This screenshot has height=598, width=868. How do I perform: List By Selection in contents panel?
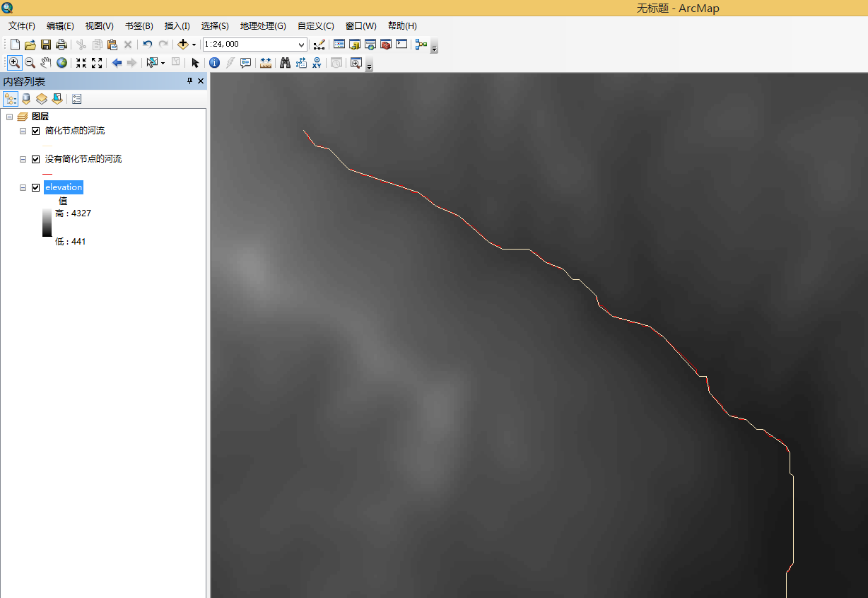[x=57, y=99]
